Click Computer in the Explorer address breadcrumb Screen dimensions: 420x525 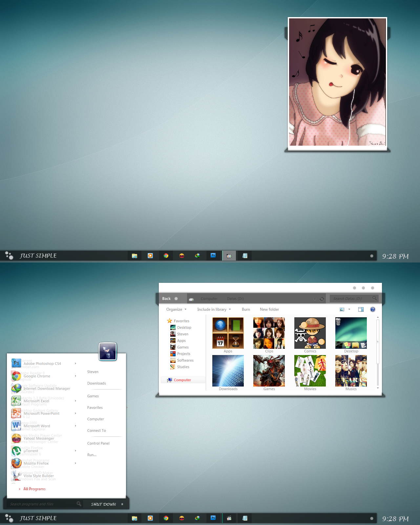[x=209, y=299]
